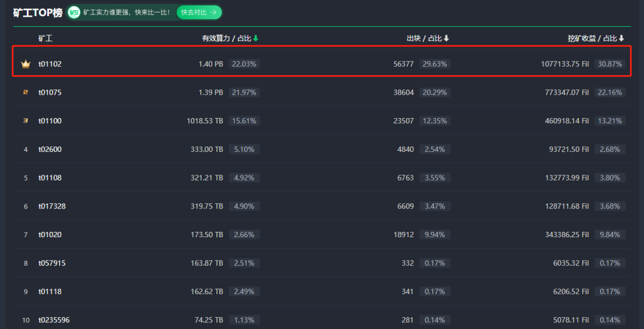Click the 162.62 TB value

point(207,291)
